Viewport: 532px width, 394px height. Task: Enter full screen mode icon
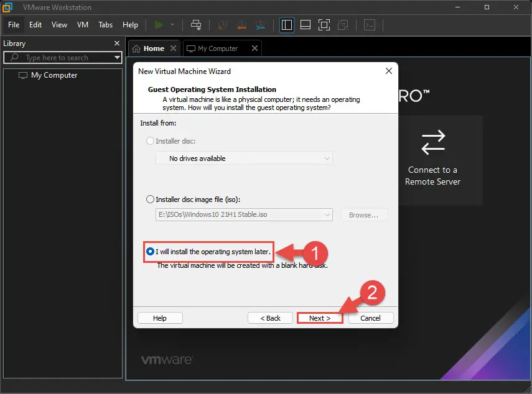coord(324,25)
